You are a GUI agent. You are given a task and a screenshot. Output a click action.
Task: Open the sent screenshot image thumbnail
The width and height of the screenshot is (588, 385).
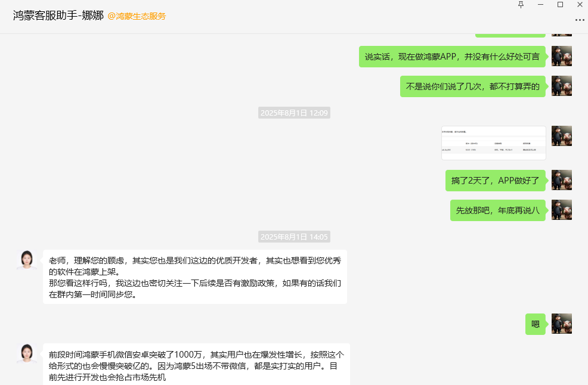[x=493, y=143]
